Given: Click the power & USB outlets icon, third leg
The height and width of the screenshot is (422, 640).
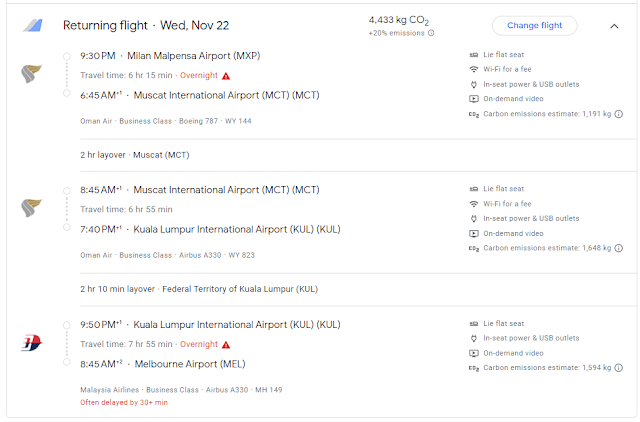Looking at the screenshot, I should pyautogui.click(x=474, y=338).
